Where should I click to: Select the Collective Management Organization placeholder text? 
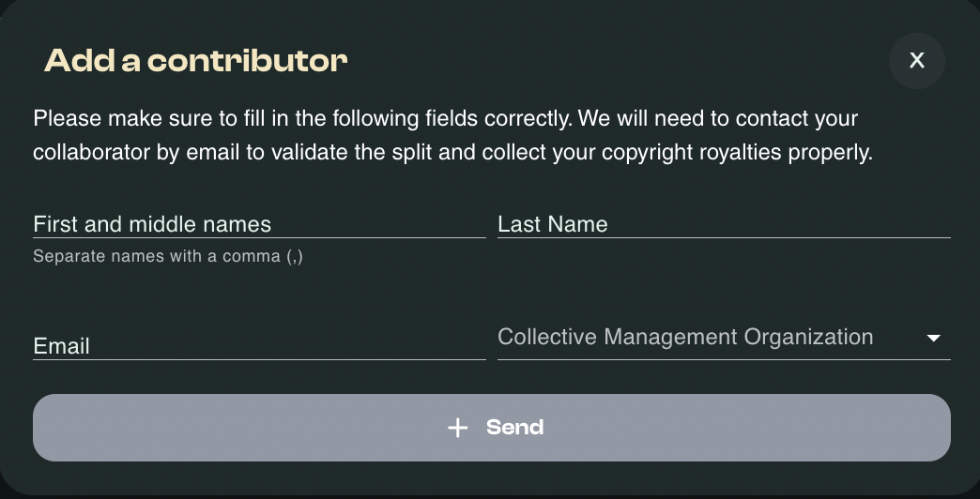click(x=685, y=337)
